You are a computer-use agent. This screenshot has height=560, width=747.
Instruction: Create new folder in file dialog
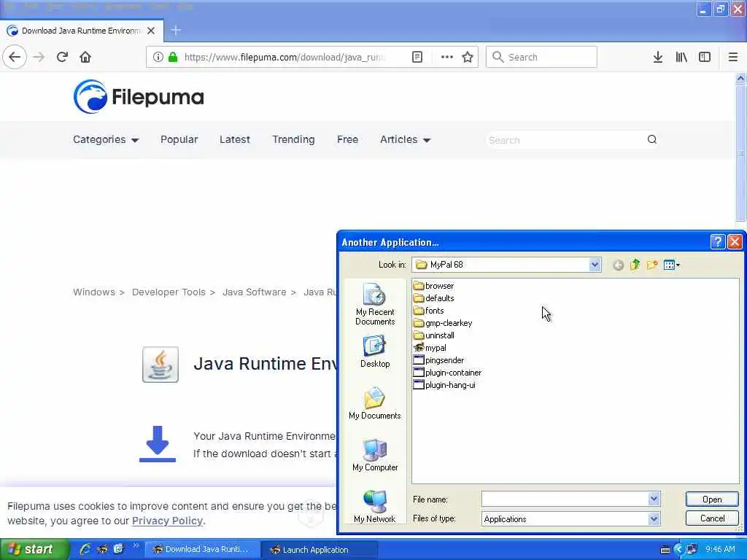[x=651, y=265]
